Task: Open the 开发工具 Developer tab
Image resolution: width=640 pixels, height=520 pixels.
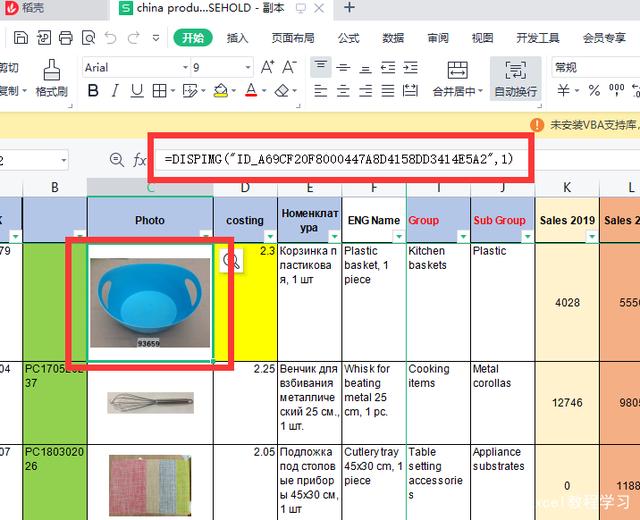Action: pyautogui.click(x=538, y=38)
